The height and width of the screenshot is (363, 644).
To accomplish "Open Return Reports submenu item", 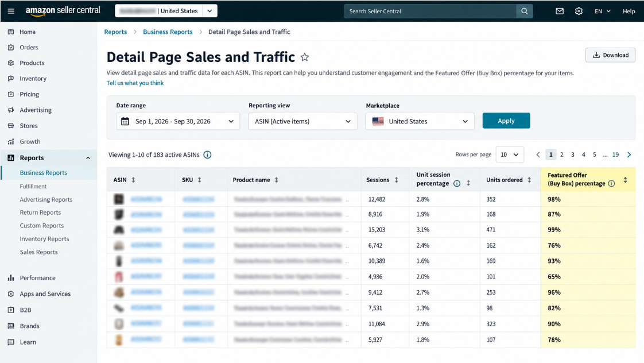I will coord(40,213).
